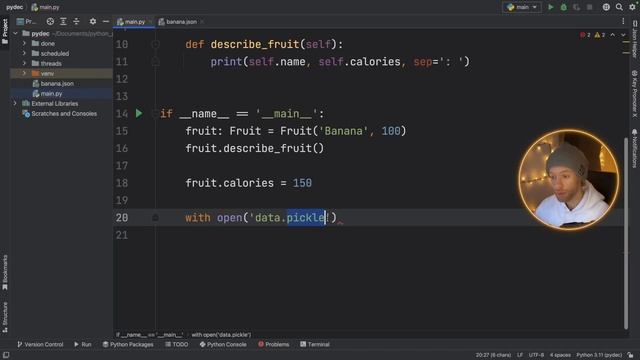Hide the Project panel with minus icon

106,21
